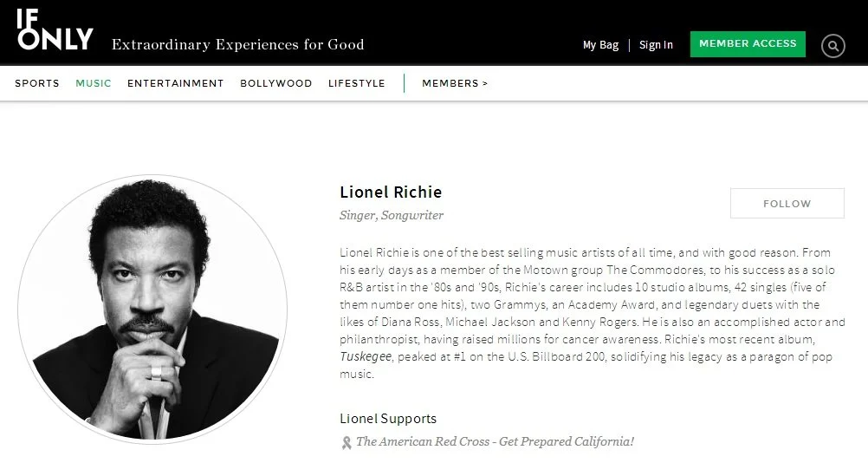Image resolution: width=868 pixels, height=476 pixels.
Task: Go to the Entertainment category
Action: pos(176,83)
